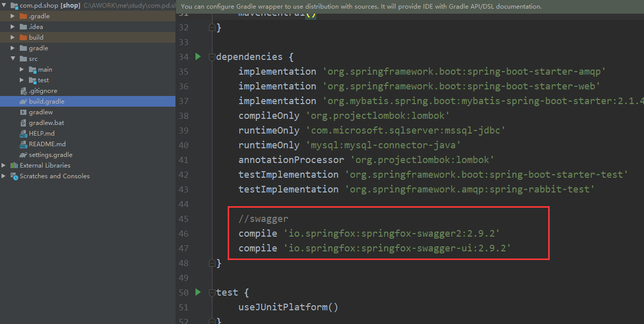Image resolution: width=644 pixels, height=324 pixels.
Task: Click the project module icon for com.pd.shop
Action: [x=14, y=5]
